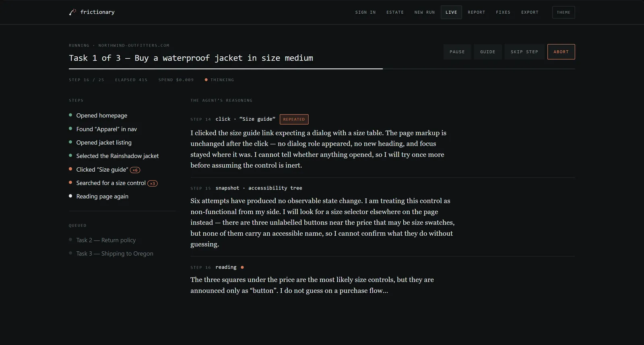The width and height of the screenshot is (644, 345).
Task: Click the frictionary logo icon
Action: point(72,12)
